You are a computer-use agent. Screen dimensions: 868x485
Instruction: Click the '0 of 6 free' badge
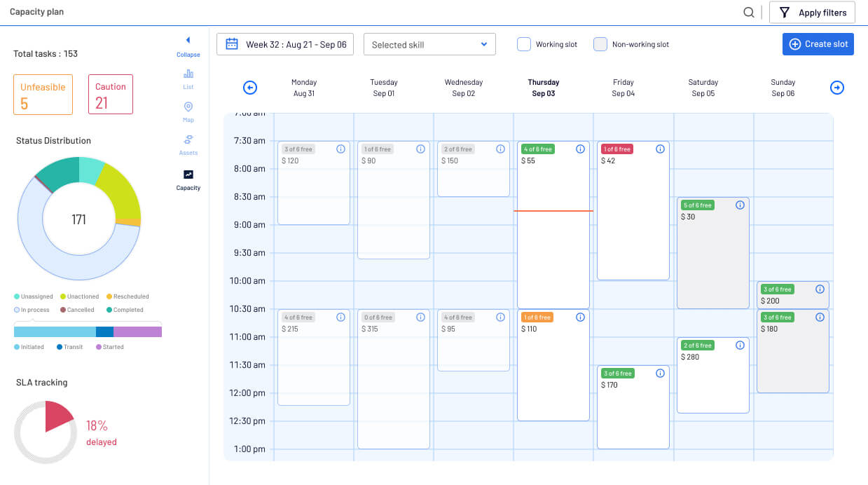378,317
